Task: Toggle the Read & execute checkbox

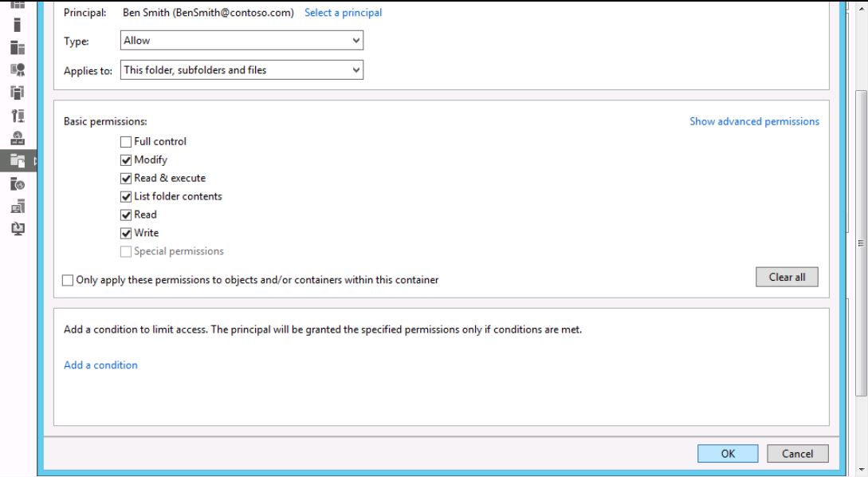Action: (126, 179)
